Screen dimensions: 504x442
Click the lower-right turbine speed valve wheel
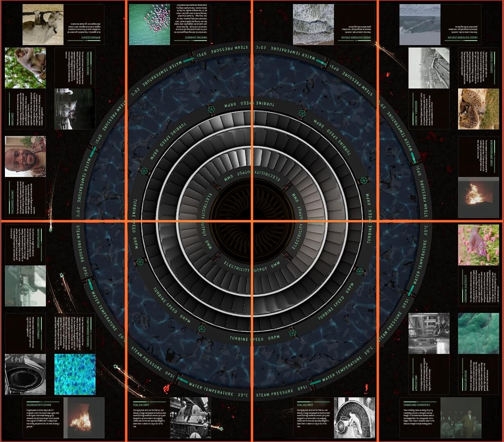point(359,271)
